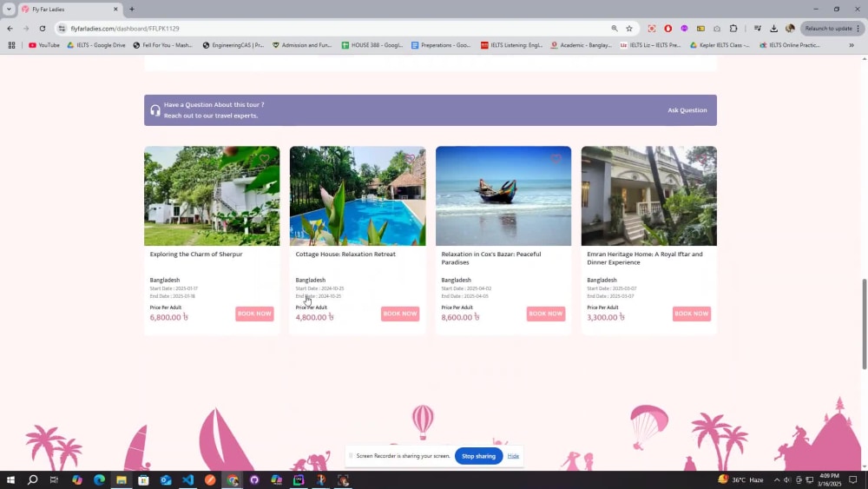This screenshot has width=868, height=489.
Task: Open the purple round extension icon
Action: [684, 29]
